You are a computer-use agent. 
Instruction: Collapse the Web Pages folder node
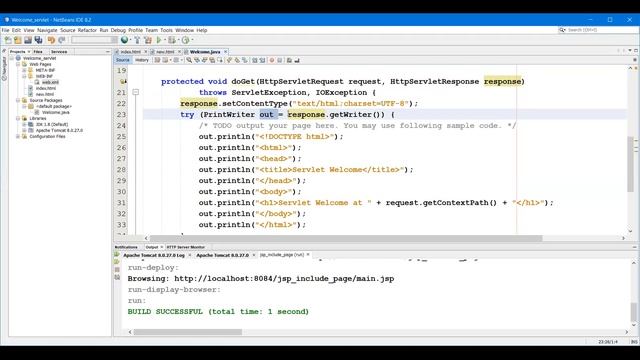[x=18, y=64]
